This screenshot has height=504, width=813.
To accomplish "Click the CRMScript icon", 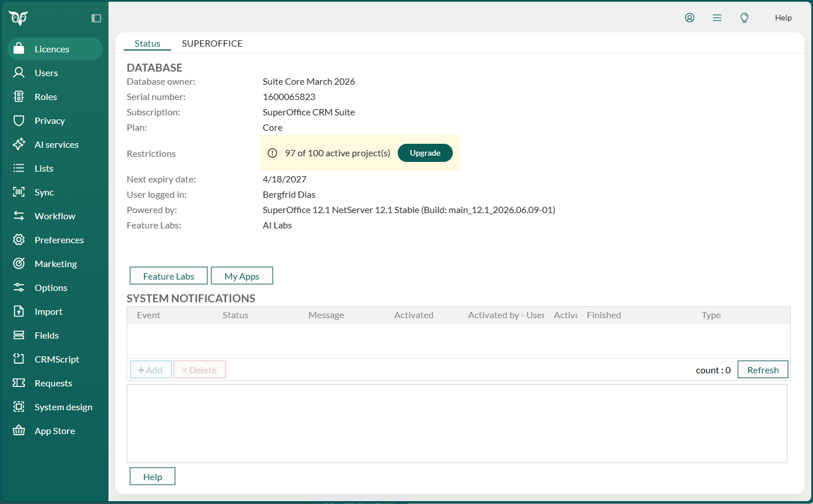I will (19, 359).
